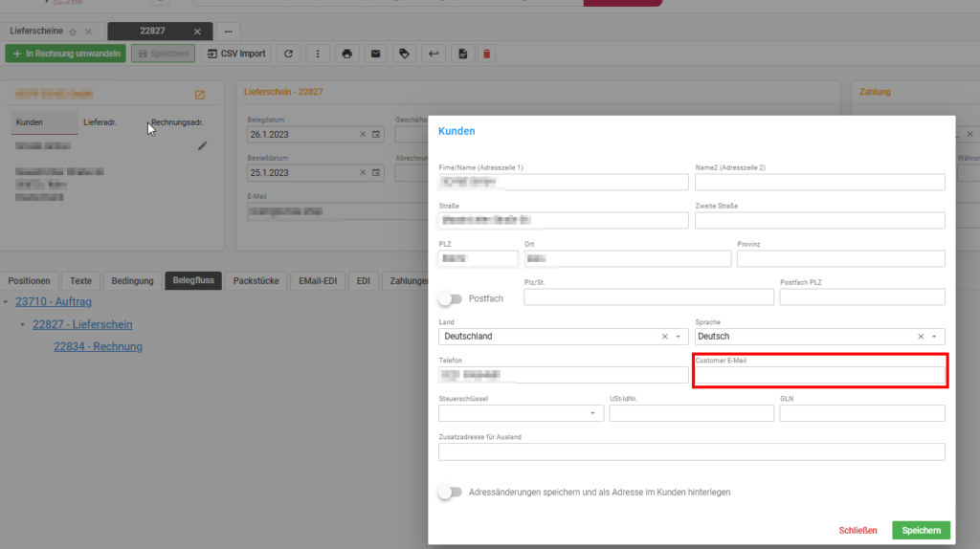This screenshot has height=549, width=980.
Task: Select the Rechnungsadr. tab
Action: pos(177,122)
